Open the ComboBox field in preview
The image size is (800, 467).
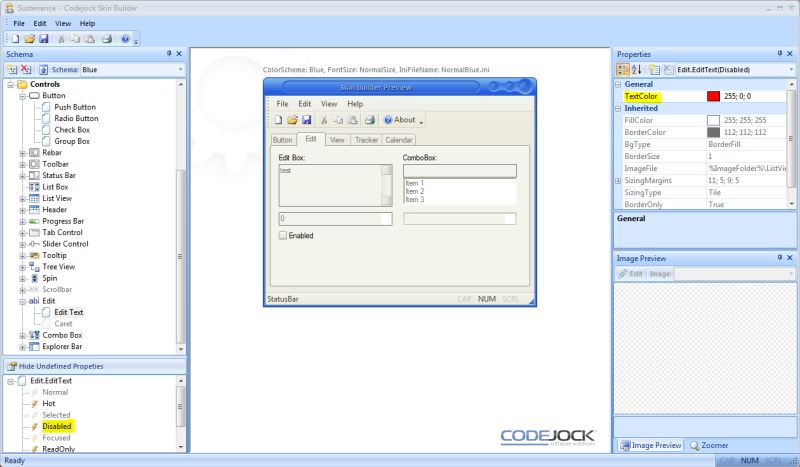point(460,170)
